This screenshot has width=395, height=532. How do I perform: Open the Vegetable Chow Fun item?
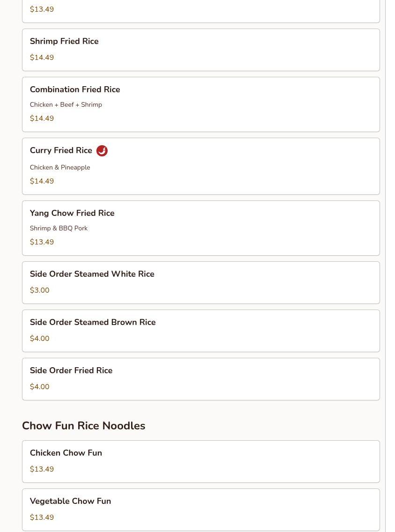(201, 510)
